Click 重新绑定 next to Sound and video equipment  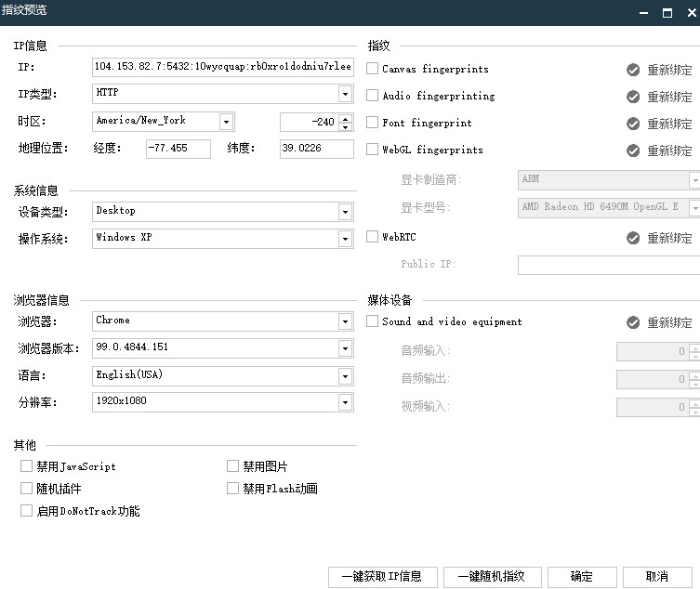[x=669, y=322]
